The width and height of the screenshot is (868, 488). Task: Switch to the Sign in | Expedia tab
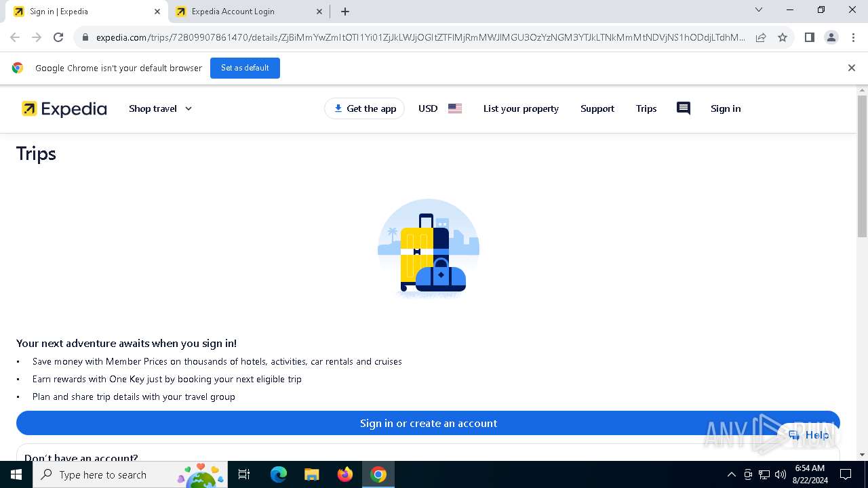[x=85, y=12]
